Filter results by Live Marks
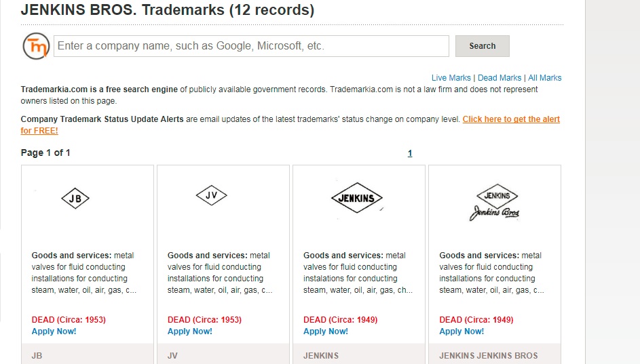Screen dimensions: 640x364 (x=451, y=78)
